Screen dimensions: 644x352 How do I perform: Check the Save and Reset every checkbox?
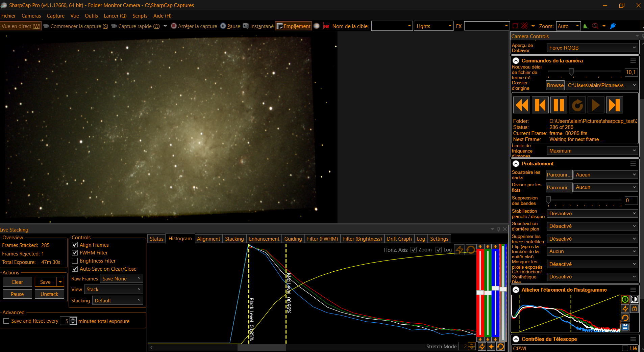(6, 321)
